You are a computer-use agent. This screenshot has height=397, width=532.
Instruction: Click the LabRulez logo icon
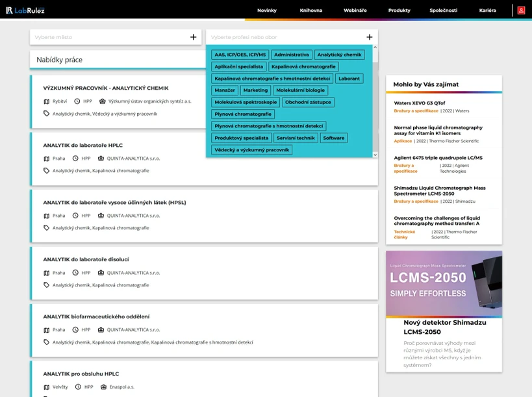pos(10,10)
